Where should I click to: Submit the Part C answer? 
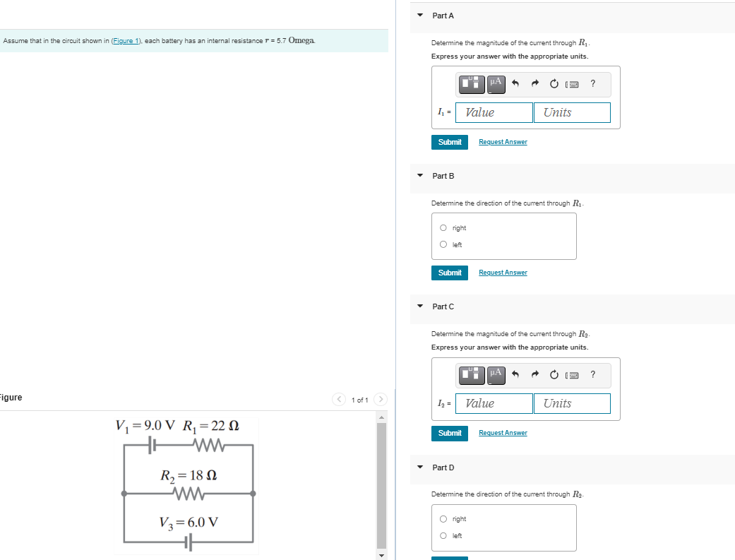[450, 433]
